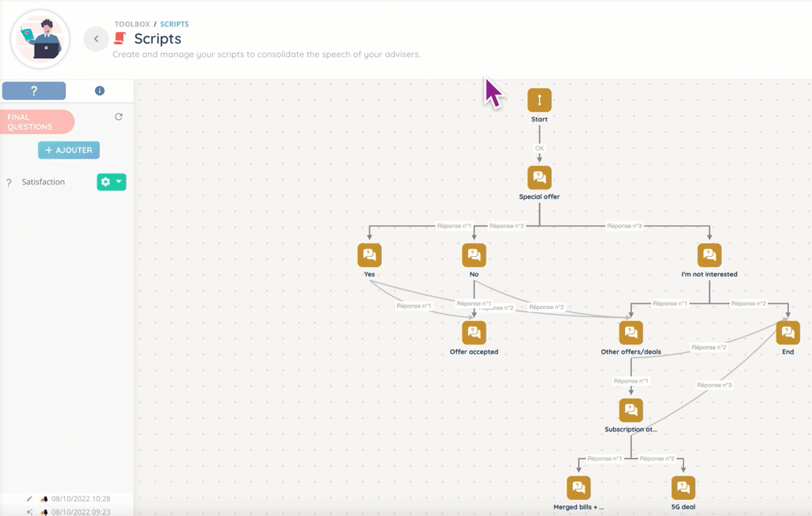The height and width of the screenshot is (516, 812).
Task: Click the Yes answer node
Action: [x=369, y=255]
